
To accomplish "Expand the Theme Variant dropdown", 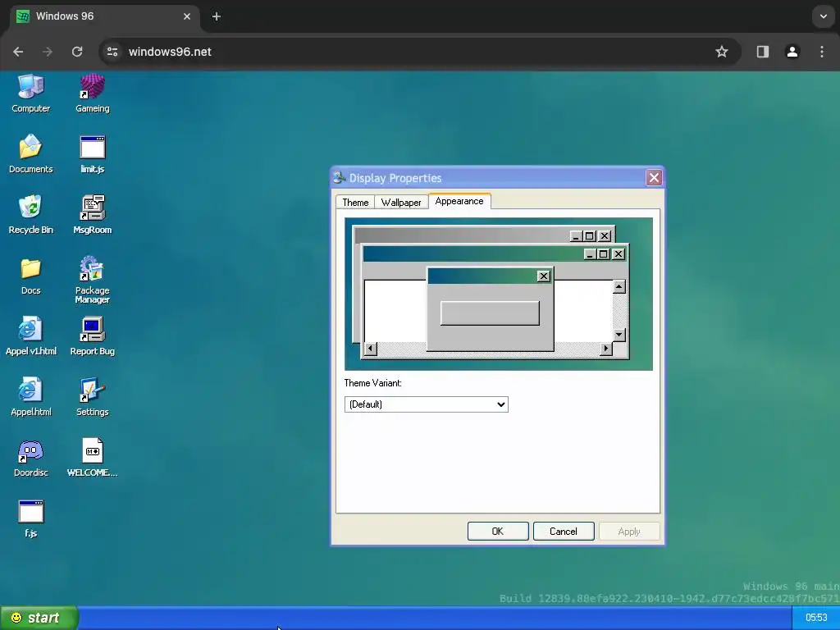I will [426, 404].
